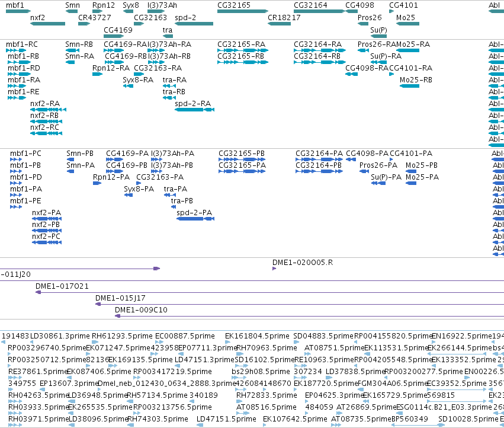504x428 pixels.
Task: Click protein Syx8-PA
Action: coord(129,195)
